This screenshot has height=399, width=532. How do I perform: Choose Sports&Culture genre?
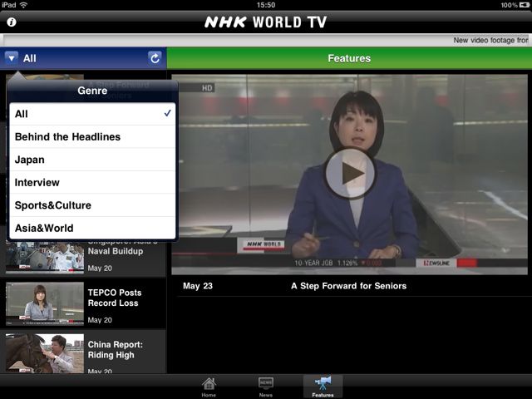point(92,205)
